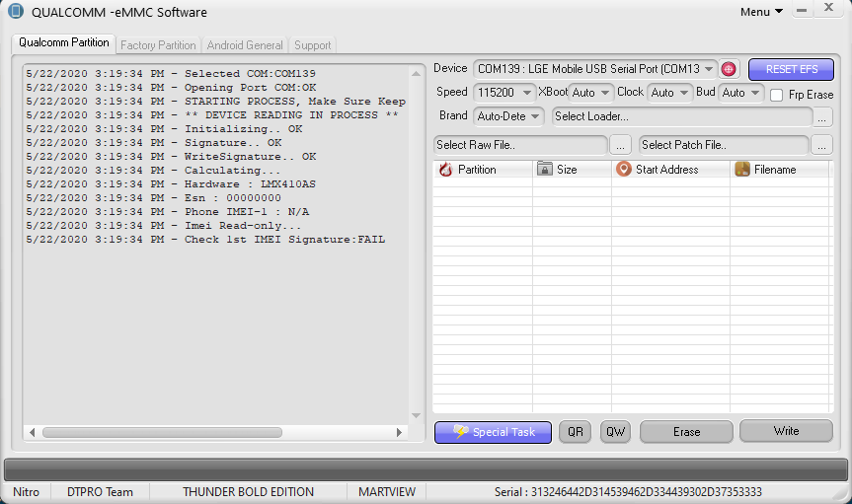Screen dimensions: 852x504
Task: Browse for raw file with ... button
Action: pos(620,145)
